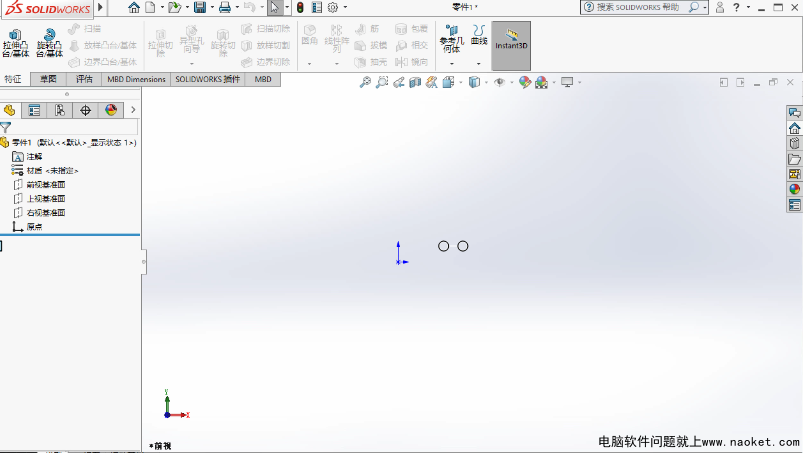Click the Zoom to Fit magnifier icon
This screenshot has width=803, height=453.
pyautogui.click(x=365, y=83)
